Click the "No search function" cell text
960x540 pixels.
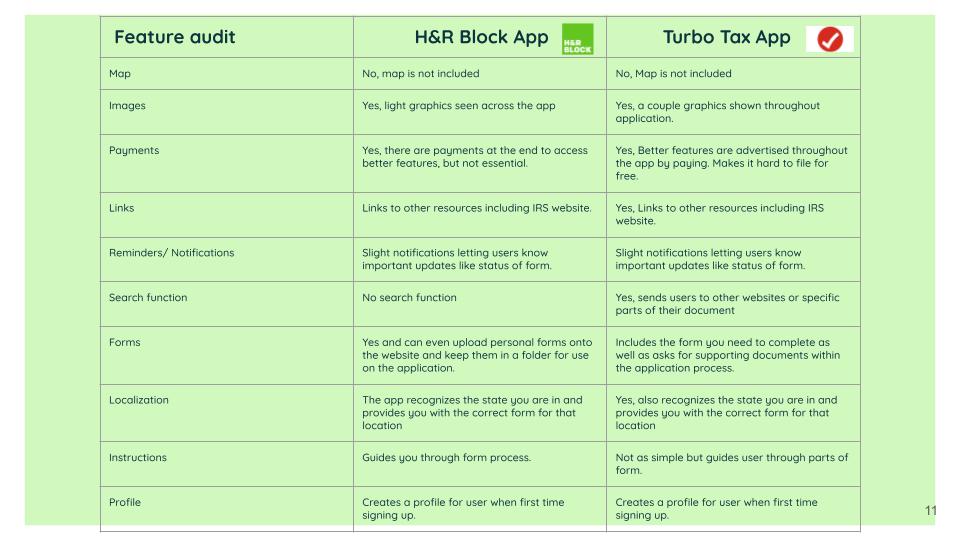[x=409, y=298]
